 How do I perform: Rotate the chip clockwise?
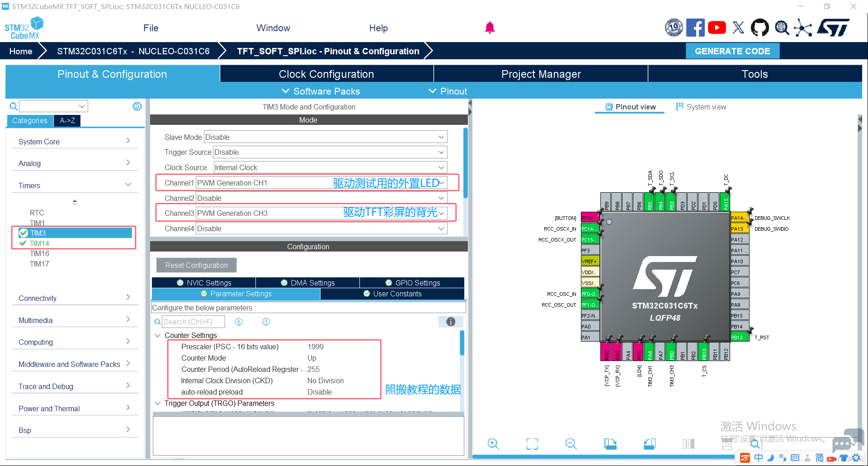point(610,444)
